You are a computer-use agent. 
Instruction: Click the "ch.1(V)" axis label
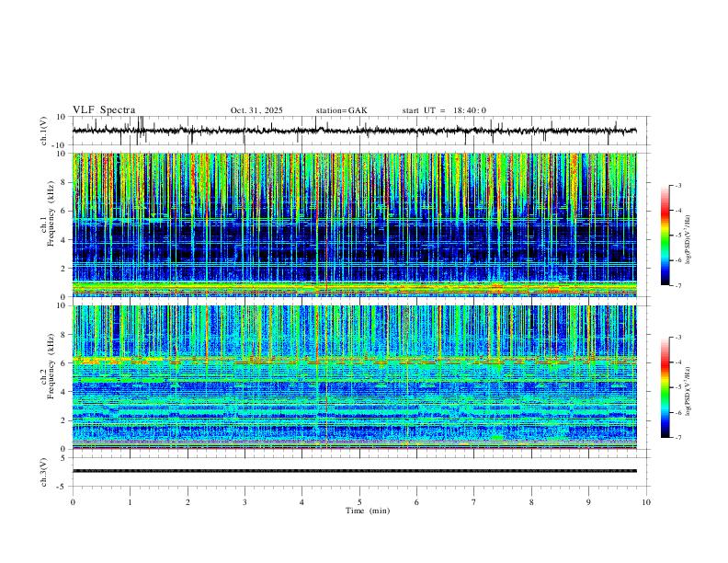[44, 131]
